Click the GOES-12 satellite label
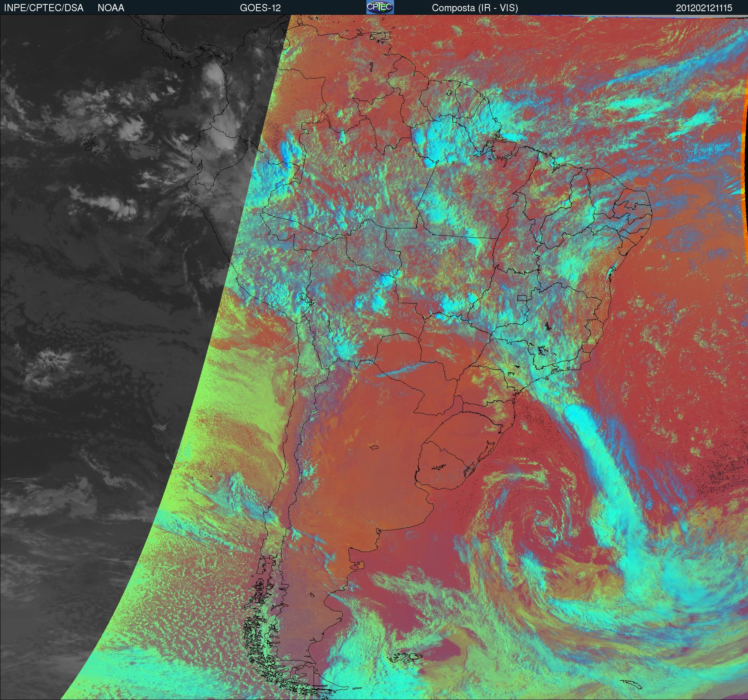748x700 pixels. click(260, 8)
